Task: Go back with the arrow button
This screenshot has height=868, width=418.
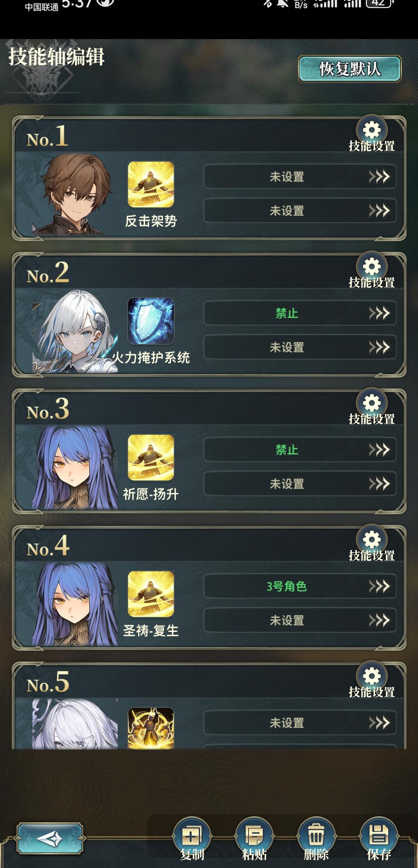Action: click(50, 839)
